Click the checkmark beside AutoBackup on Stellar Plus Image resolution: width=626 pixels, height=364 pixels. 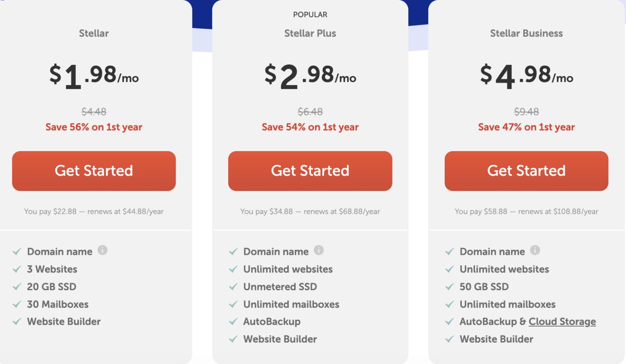pyautogui.click(x=233, y=321)
